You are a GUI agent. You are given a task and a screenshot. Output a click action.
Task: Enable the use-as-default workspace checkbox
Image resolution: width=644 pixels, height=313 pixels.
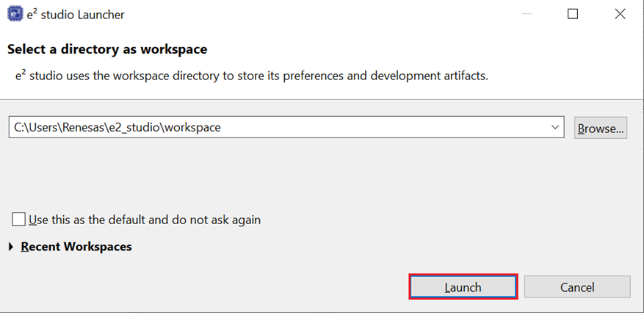pos(19,220)
